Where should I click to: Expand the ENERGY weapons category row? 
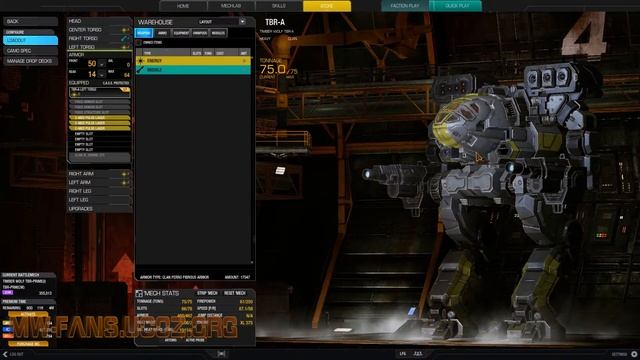193,60
